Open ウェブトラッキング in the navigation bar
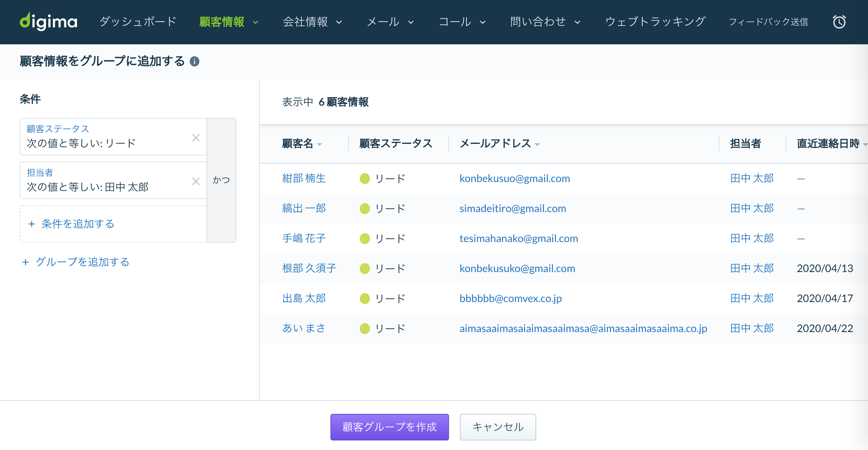 click(x=655, y=22)
